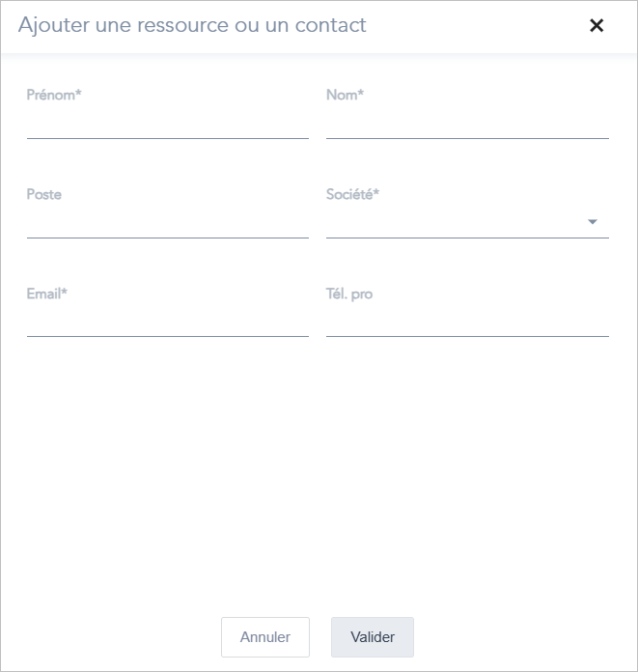Click the Prénom* field label
The width and height of the screenshot is (638, 672).
(x=54, y=95)
